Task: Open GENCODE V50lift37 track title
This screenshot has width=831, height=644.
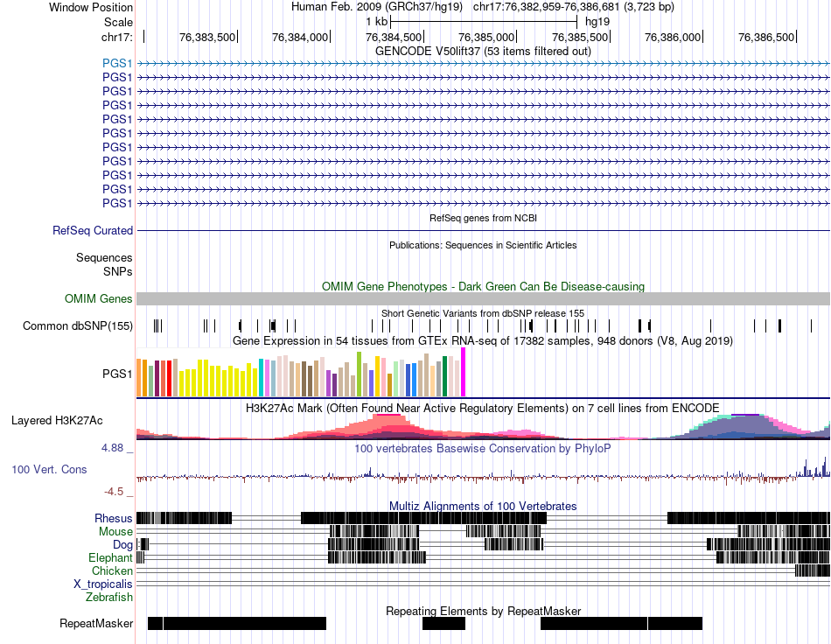Action: pyautogui.click(x=483, y=51)
